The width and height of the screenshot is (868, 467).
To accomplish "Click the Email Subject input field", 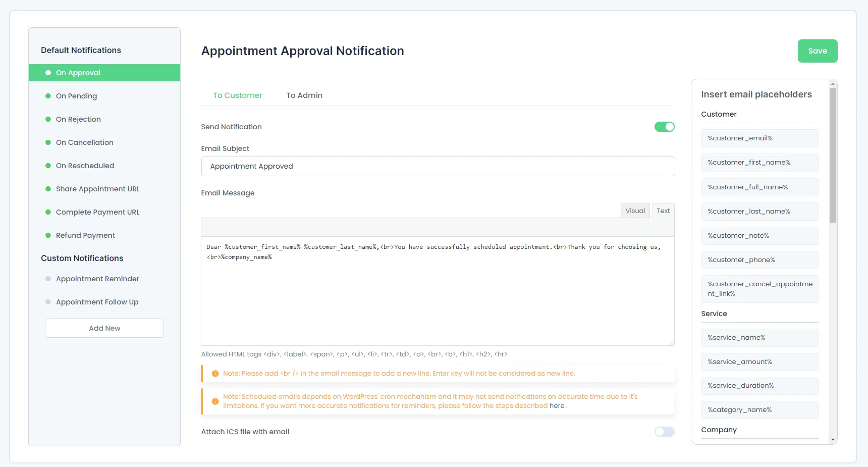I will click(x=438, y=166).
